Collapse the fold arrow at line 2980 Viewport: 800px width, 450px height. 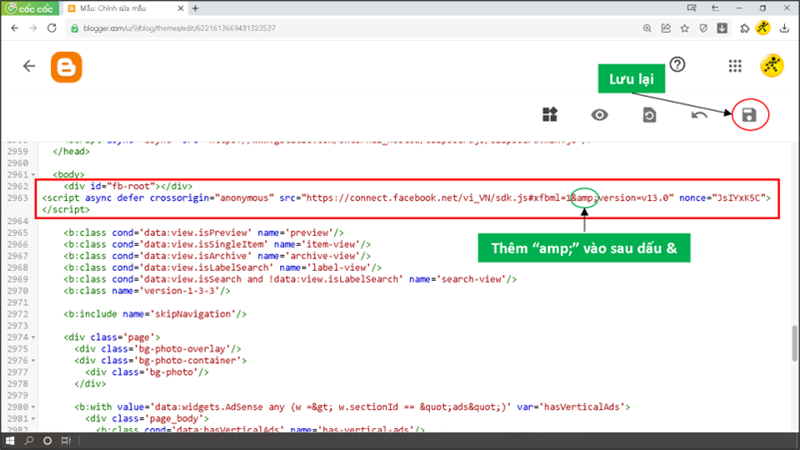pyautogui.click(x=33, y=407)
